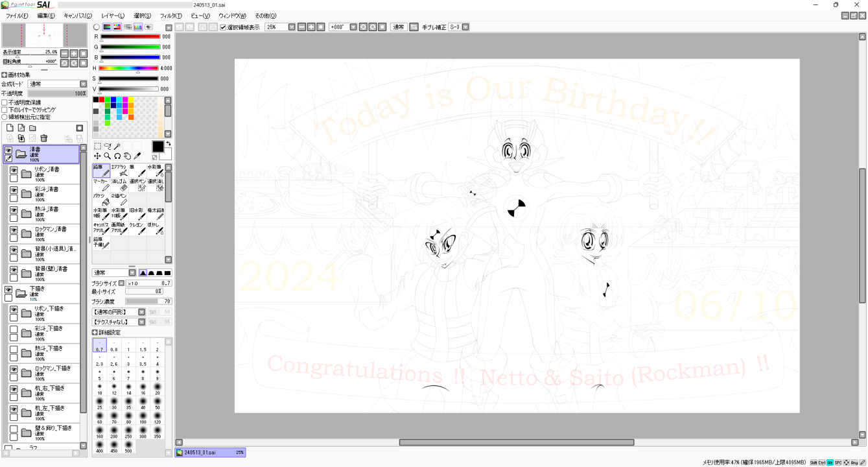This screenshot has height=467, width=868.
Task: Select the エアブラシ (airbrush) tool
Action: pos(119,171)
